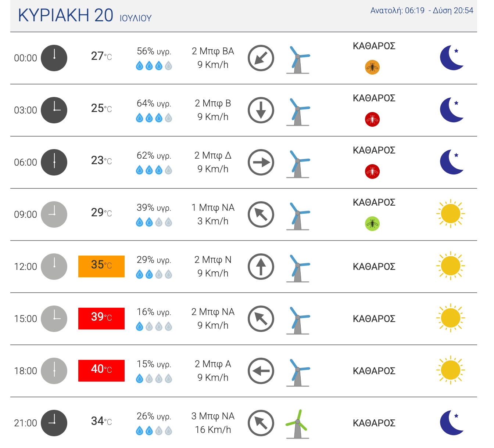Click the humidity droplets for 64% υγρ.

(x=154, y=118)
